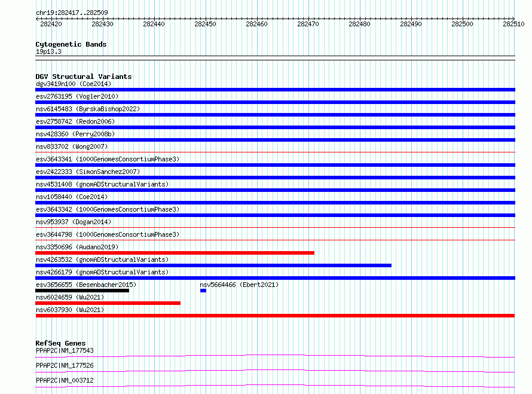Image resolution: width=532 pixels, height=394 pixels.
Task: Open first esv3643341 1000Genomes label
Action: pos(108,159)
